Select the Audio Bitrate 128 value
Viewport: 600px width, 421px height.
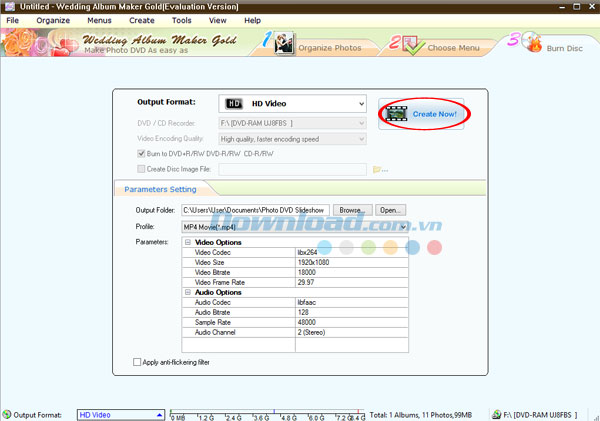pyautogui.click(x=352, y=312)
